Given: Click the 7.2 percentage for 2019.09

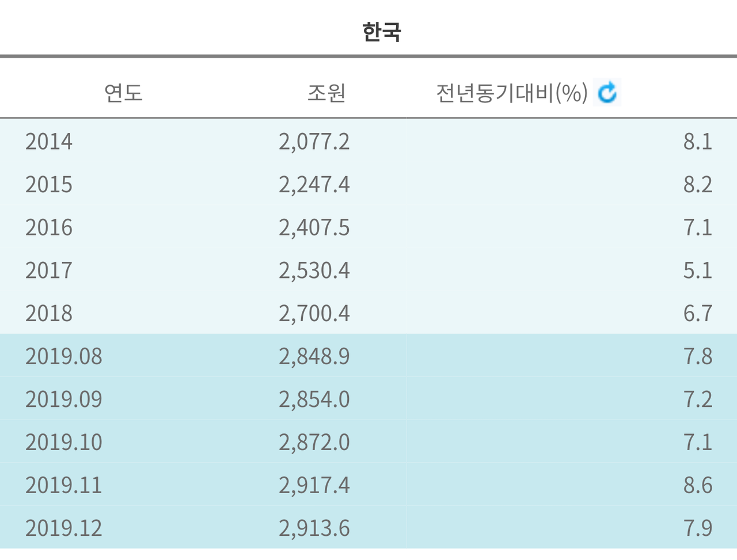Looking at the screenshot, I should tap(698, 399).
